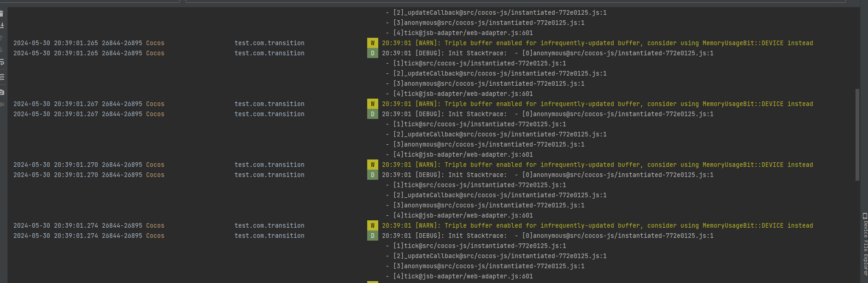This screenshot has height=283, width=868.
Task: Click the W badge on the 20:39:01.265 row
Action: (372, 43)
